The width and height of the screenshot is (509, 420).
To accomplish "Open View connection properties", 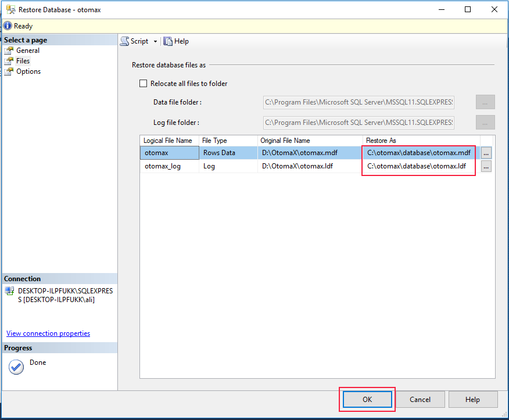I will coord(48,333).
